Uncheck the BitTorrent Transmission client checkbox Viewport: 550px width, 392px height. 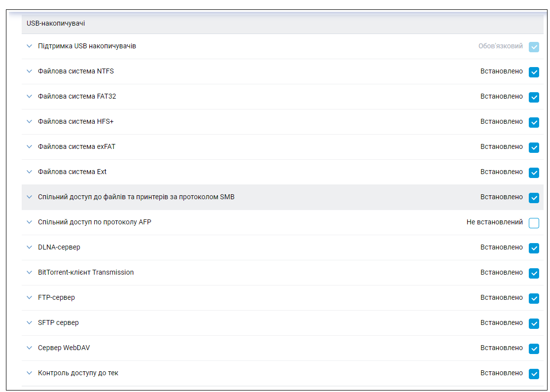534,273
